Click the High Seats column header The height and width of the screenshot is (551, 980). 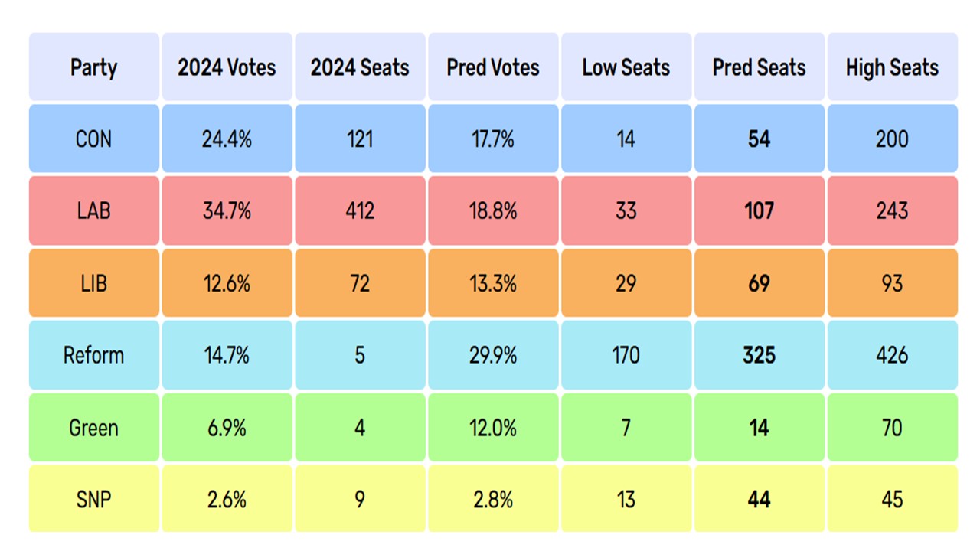click(x=892, y=67)
